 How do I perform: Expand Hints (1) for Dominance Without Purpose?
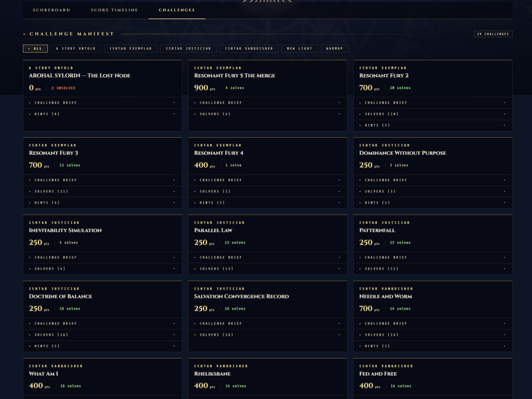tap(433, 203)
